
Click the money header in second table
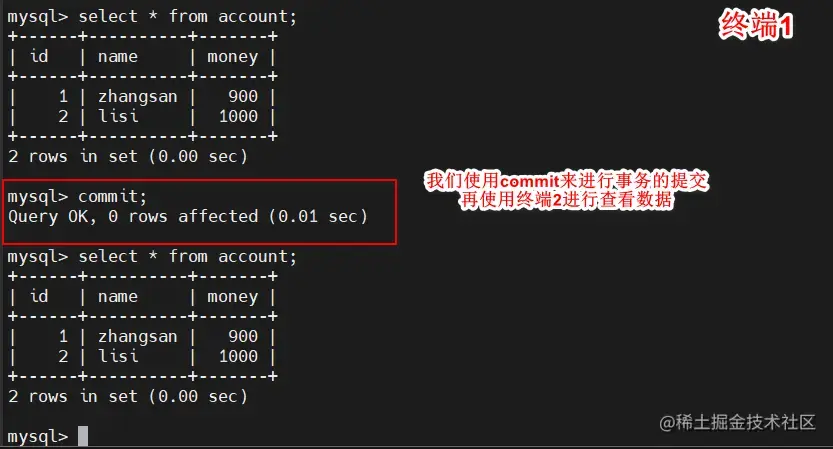(233, 297)
